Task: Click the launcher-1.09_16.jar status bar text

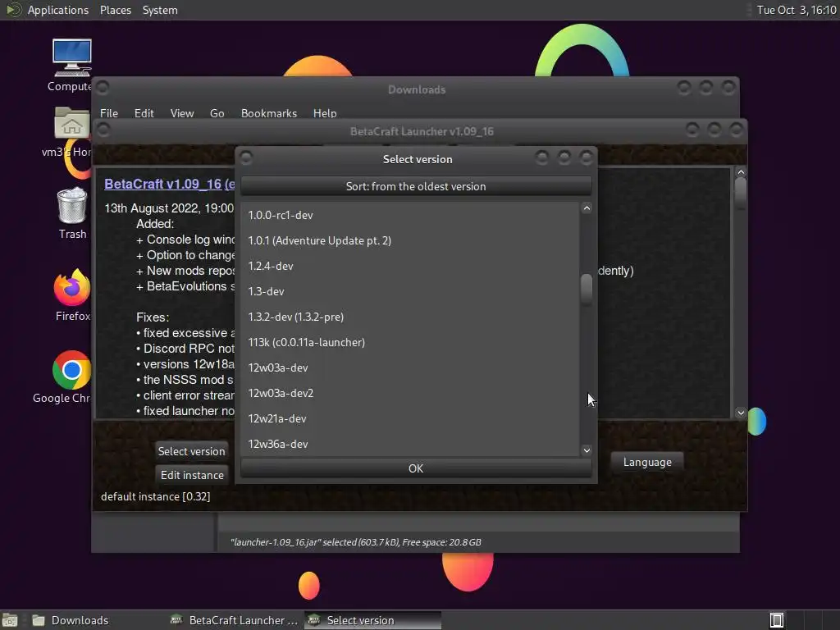Action: pos(356,542)
